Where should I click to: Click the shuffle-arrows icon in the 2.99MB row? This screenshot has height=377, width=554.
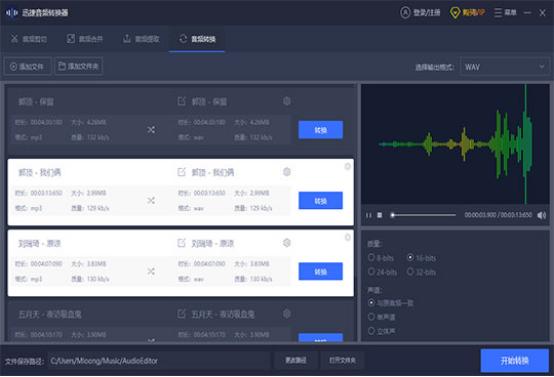(151, 201)
